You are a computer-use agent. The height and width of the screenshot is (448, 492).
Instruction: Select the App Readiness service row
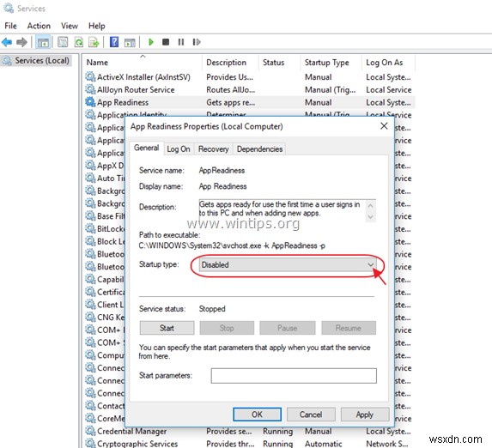click(x=250, y=102)
